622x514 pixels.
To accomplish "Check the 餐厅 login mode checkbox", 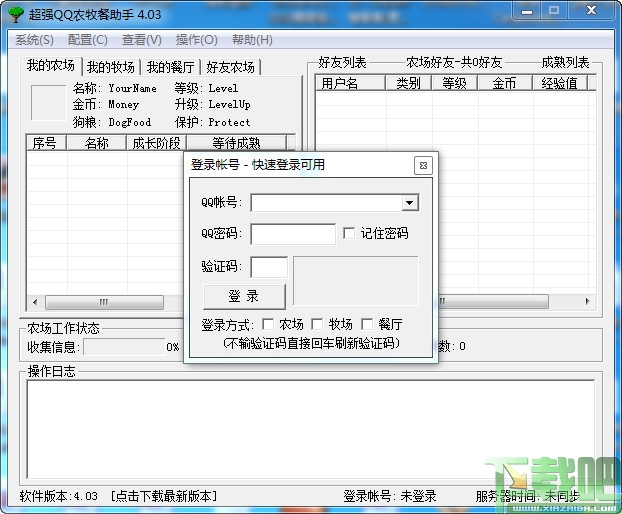I will (367, 324).
